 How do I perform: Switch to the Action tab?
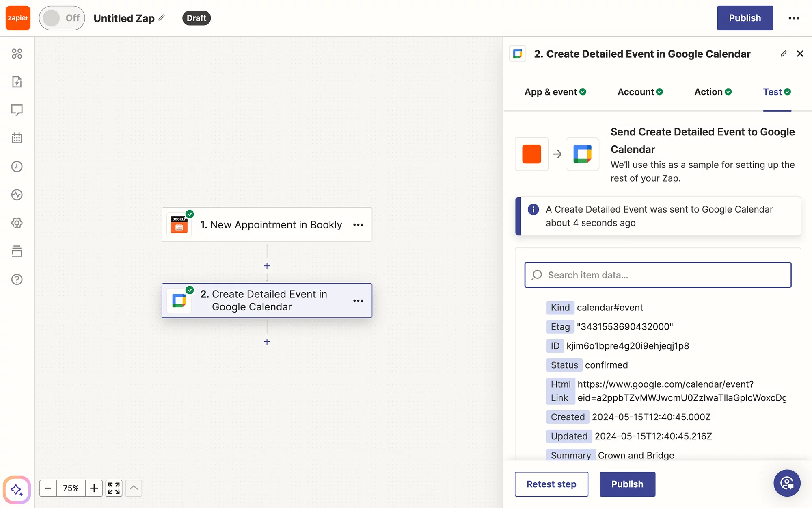[713, 92]
